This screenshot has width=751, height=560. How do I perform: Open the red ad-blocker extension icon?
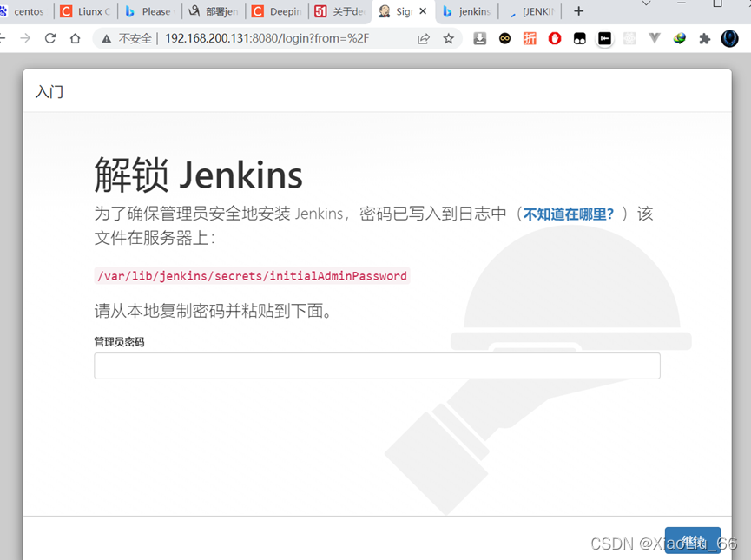click(555, 38)
